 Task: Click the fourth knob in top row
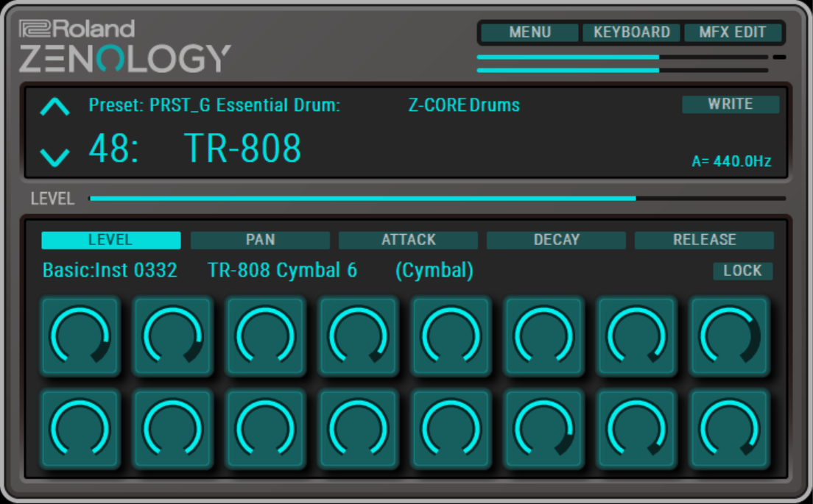[359, 336]
